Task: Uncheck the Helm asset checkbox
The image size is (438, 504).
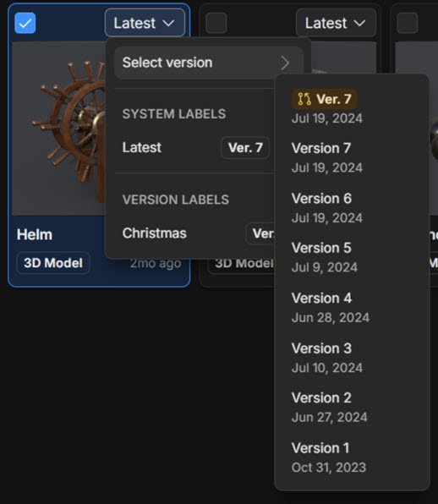Action: (25, 23)
